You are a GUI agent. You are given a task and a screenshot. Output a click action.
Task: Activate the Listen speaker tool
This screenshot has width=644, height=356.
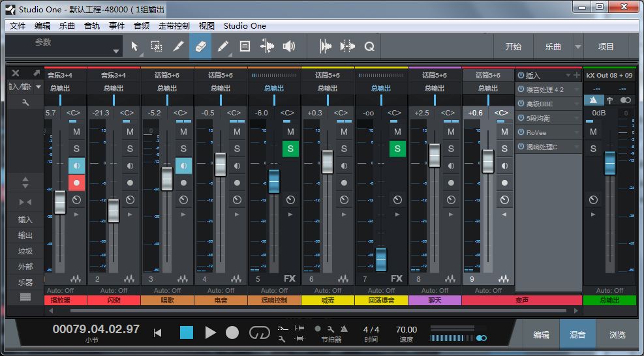(289, 46)
